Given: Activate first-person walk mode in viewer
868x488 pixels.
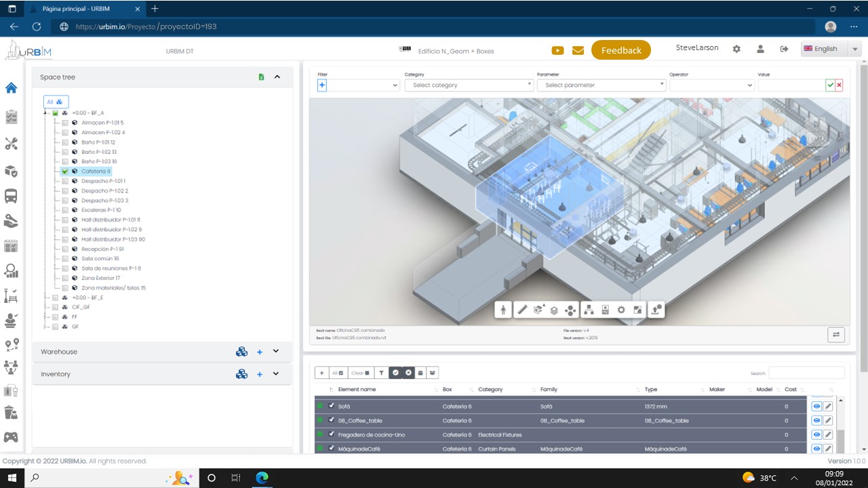Looking at the screenshot, I should (x=503, y=310).
